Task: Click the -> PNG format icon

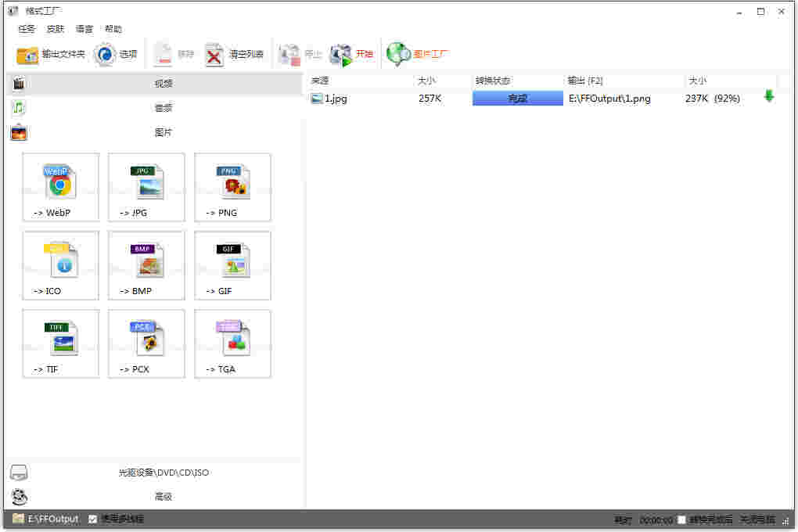Action: click(232, 187)
